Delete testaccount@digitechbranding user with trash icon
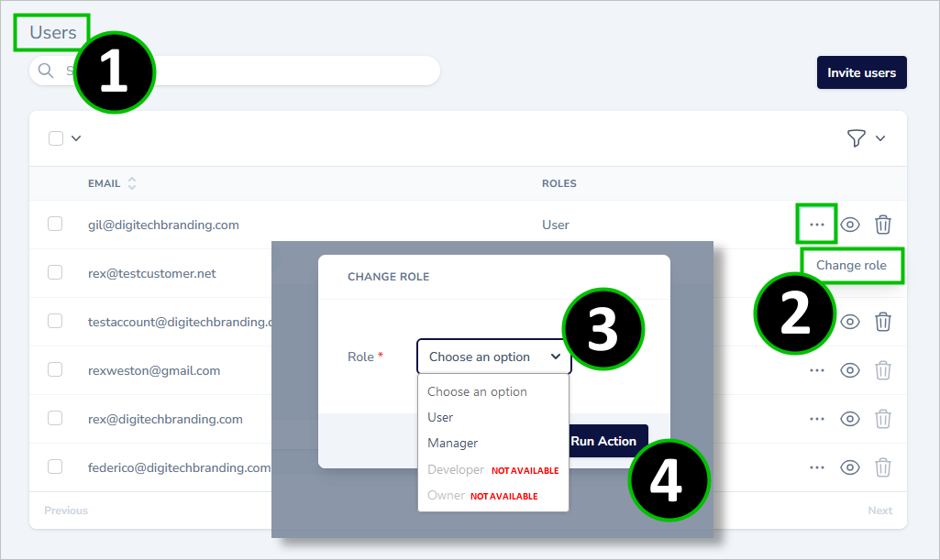The width and height of the screenshot is (940, 560). point(883,322)
